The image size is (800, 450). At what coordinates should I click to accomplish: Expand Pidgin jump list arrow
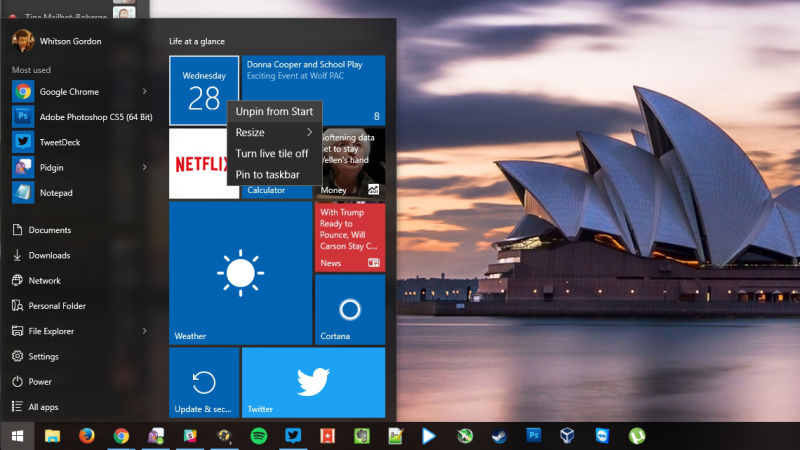144,167
